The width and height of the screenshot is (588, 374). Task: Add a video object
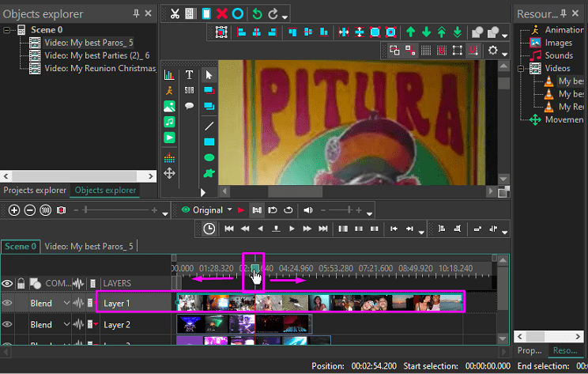click(x=169, y=138)
